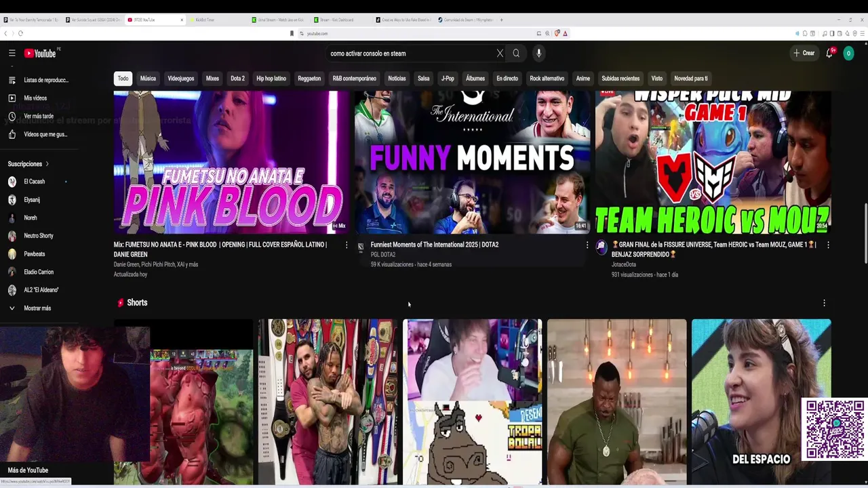
Task: Open options for Funniest Moments video
Action: [x=587, y=245]
